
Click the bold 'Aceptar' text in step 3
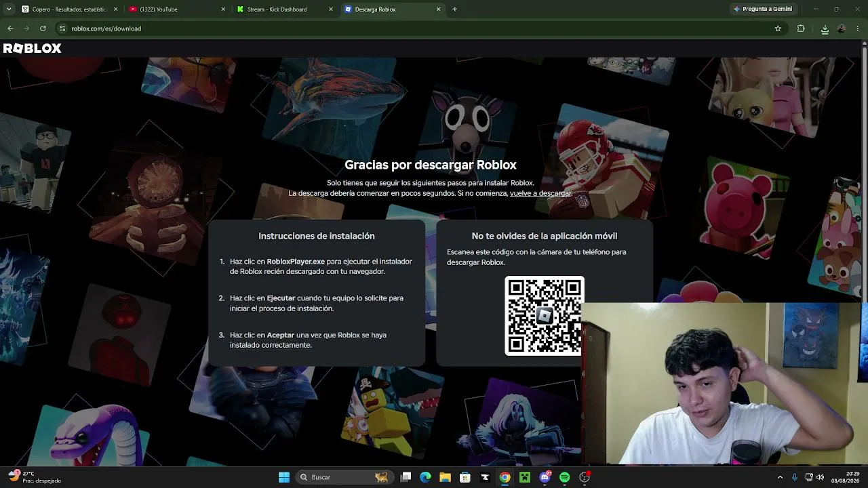[281, 335]
